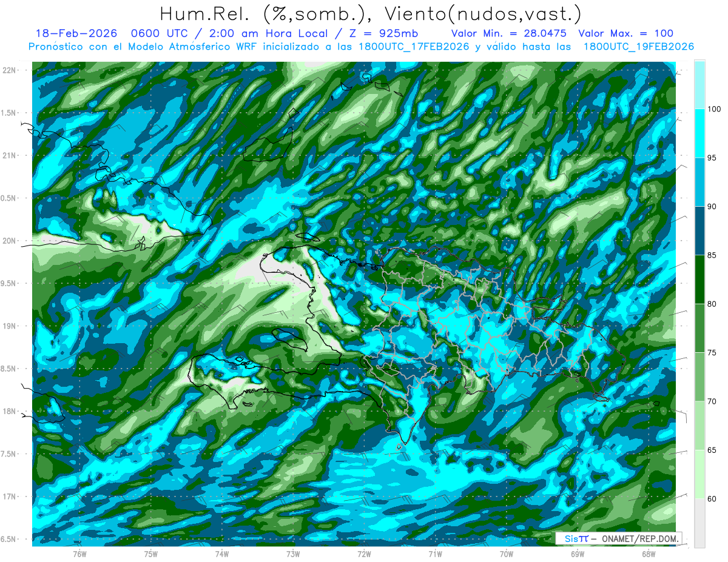
Task: Click the 75W longitude label
Action: (151, 554)
